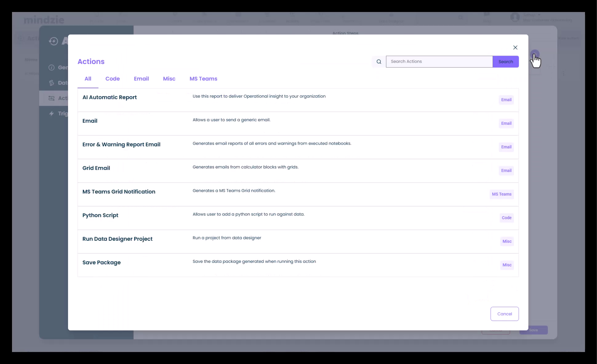Focus the Search Actions input field
This screenshot has height=364, width=597.
coord(439,61)
